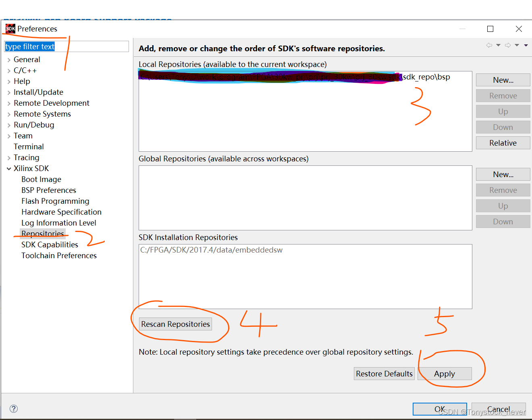
Task: Click Restore Defaults button
Action: coord(384,374)
